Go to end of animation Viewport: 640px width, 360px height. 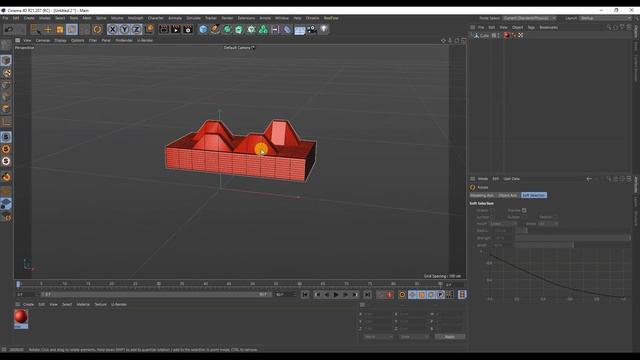click(367, 294)
